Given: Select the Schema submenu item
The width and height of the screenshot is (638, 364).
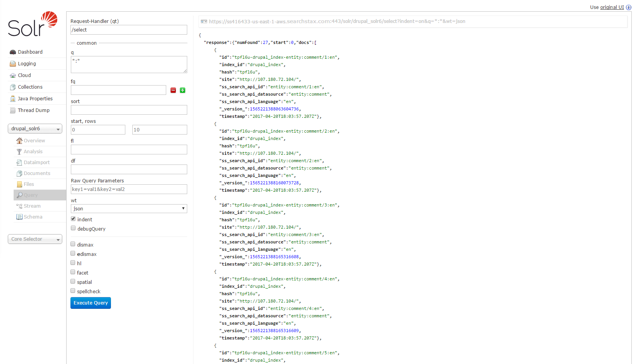Looking at the screenshot, I should pos(40,217).
